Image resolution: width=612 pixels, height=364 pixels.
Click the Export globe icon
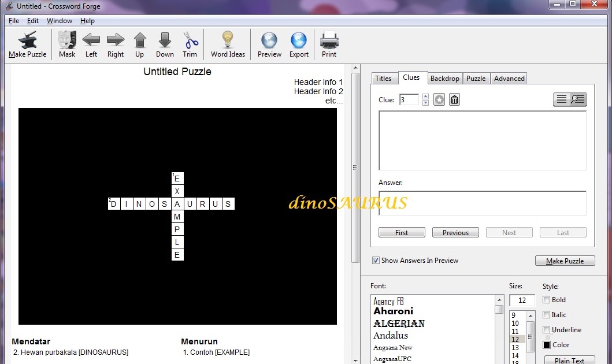pos(298,38)
